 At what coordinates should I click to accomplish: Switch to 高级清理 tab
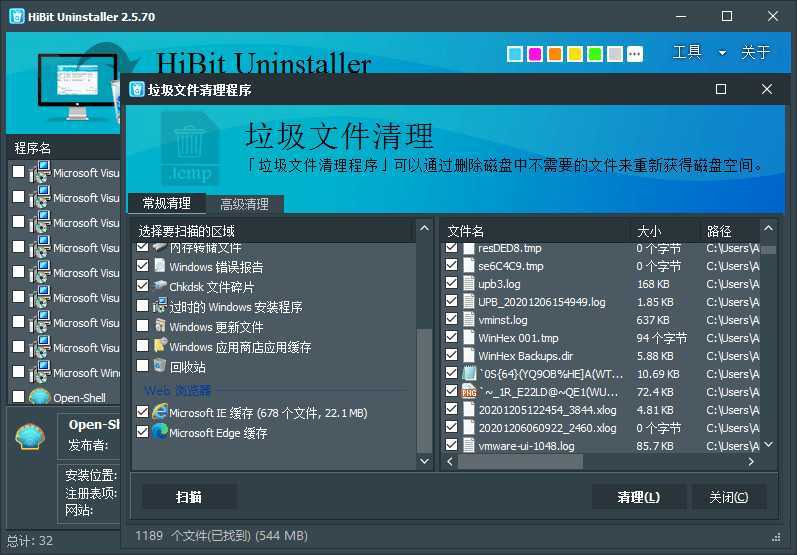(244, 204)
